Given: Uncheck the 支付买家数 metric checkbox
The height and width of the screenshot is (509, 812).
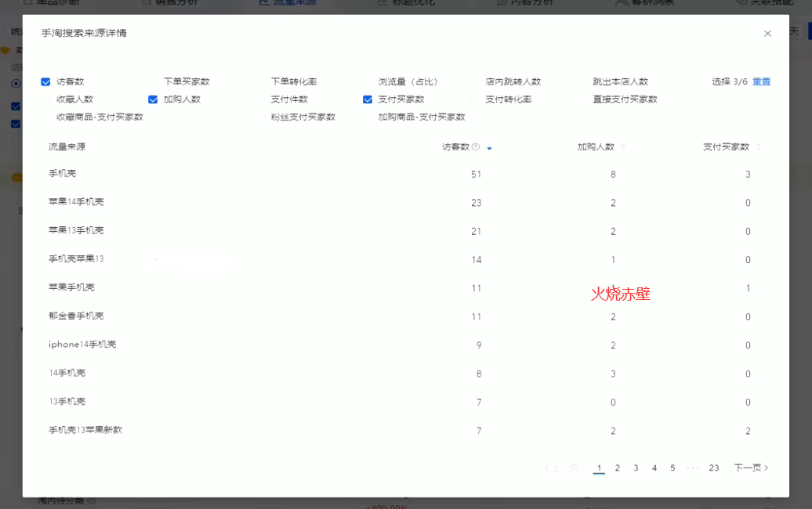Looking at the screenshot, I should click(x=367, y=99).
